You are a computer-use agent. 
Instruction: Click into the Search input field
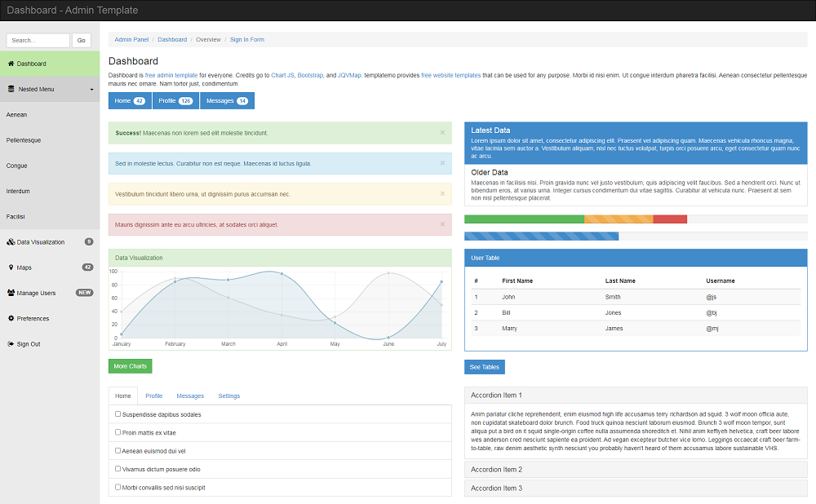click(38, 41)
